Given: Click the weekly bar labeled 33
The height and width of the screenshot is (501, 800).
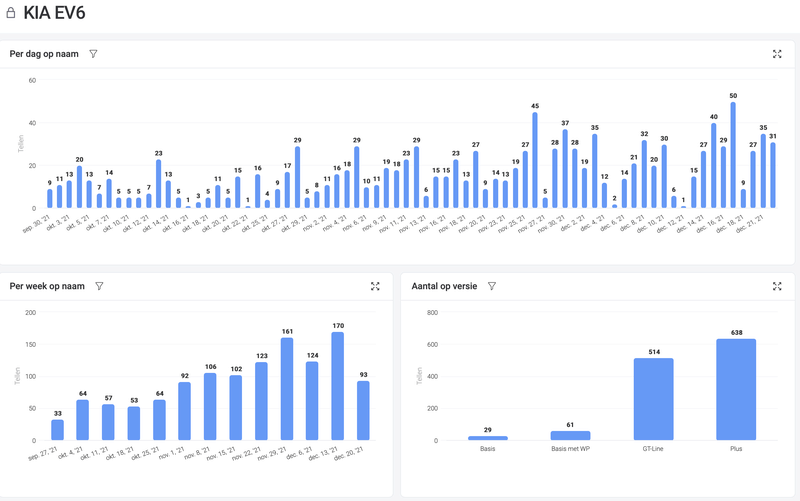Looking at the screenshot, I should 58,430.
